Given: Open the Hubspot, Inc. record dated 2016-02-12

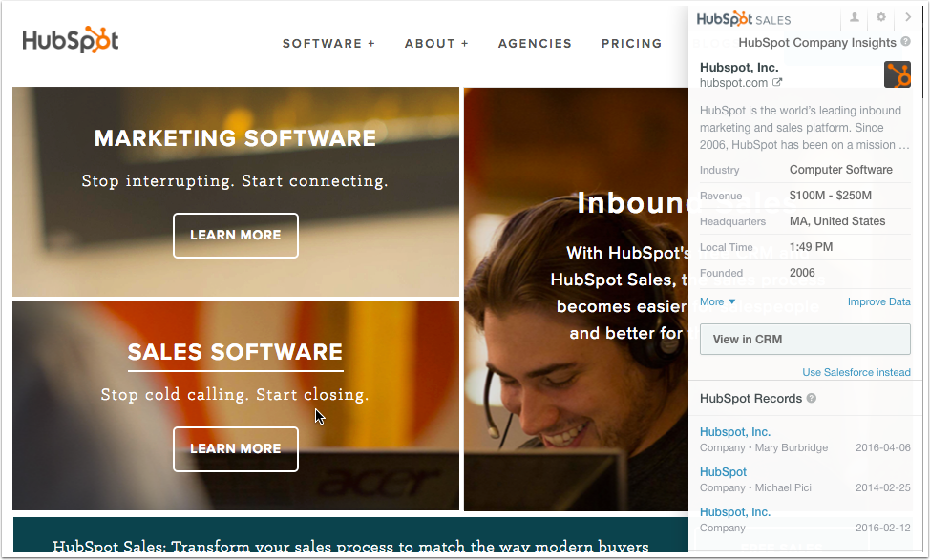Looking at the screenshot, I should [735, 512].
